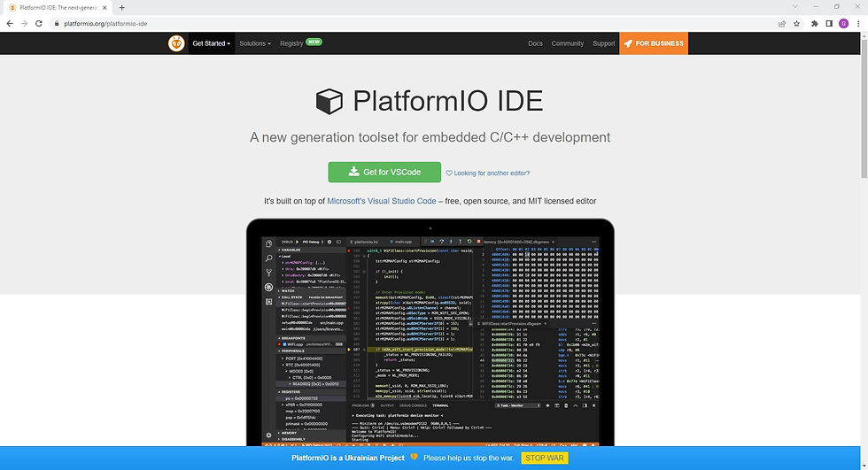Click the scrollbar up arrow
This screenshot has width=868, height=470.
click(x=864, y=35)
